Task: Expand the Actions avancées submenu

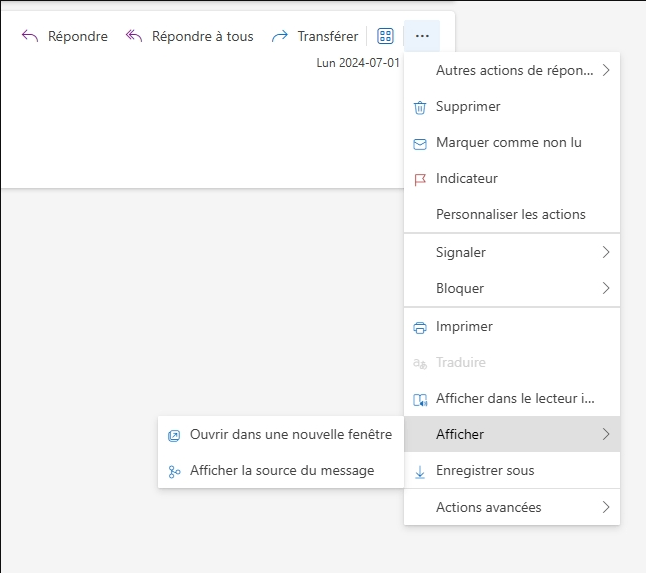Action: pos(512,507)
